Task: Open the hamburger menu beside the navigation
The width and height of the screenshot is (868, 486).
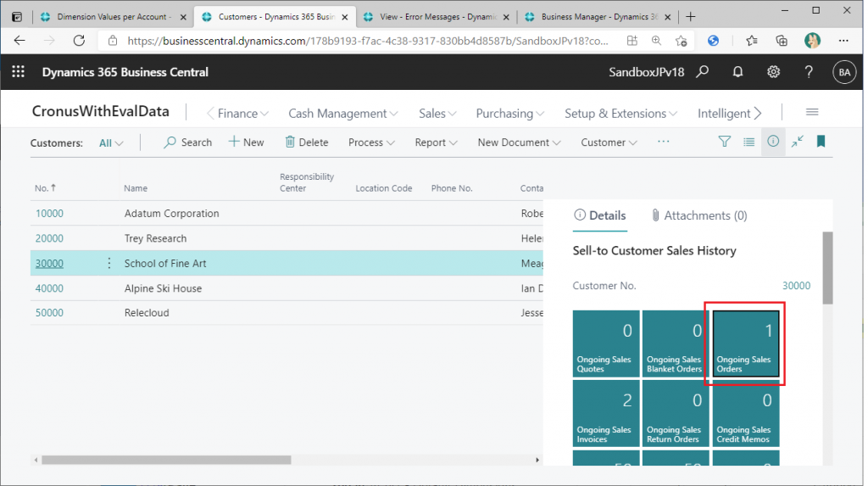Action: coord(812,113)
